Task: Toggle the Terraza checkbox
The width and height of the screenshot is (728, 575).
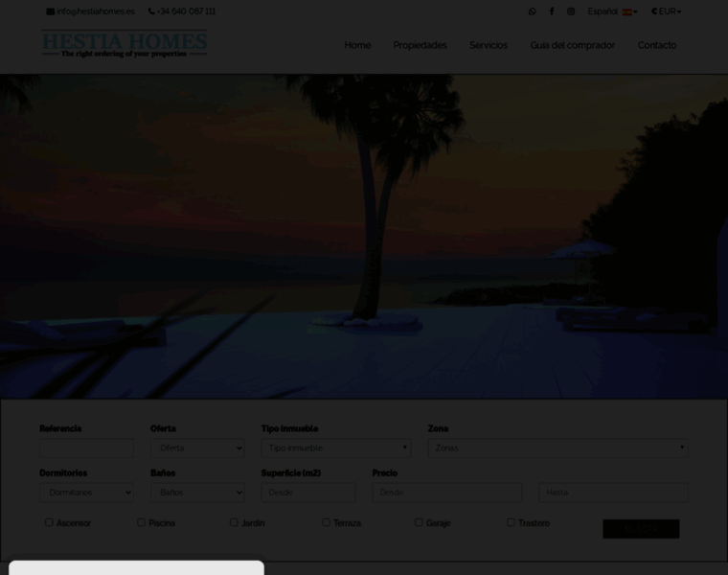Action: [x=326, y=522]
